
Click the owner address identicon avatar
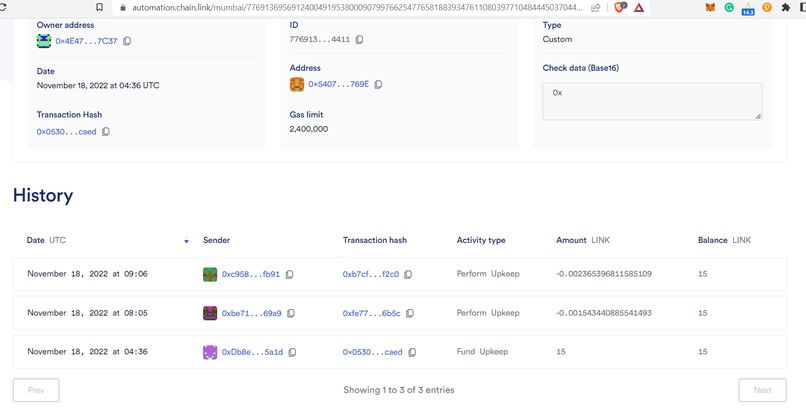point(44,41)
